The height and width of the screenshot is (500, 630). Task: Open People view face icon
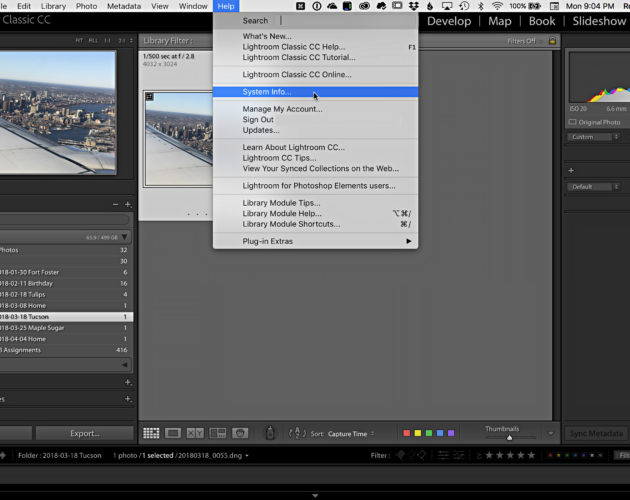click(240, 433)
